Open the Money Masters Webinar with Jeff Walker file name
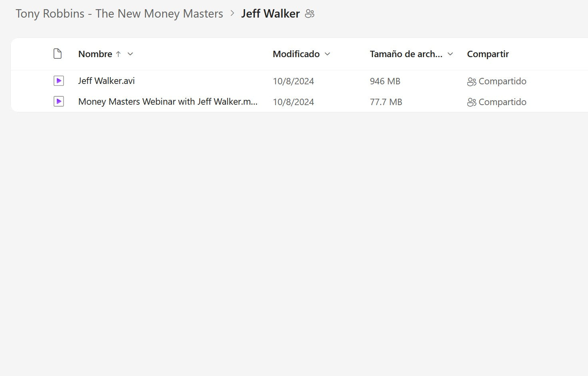The height and width of the screenshot is (376, 588). click(x=167, y=102)
